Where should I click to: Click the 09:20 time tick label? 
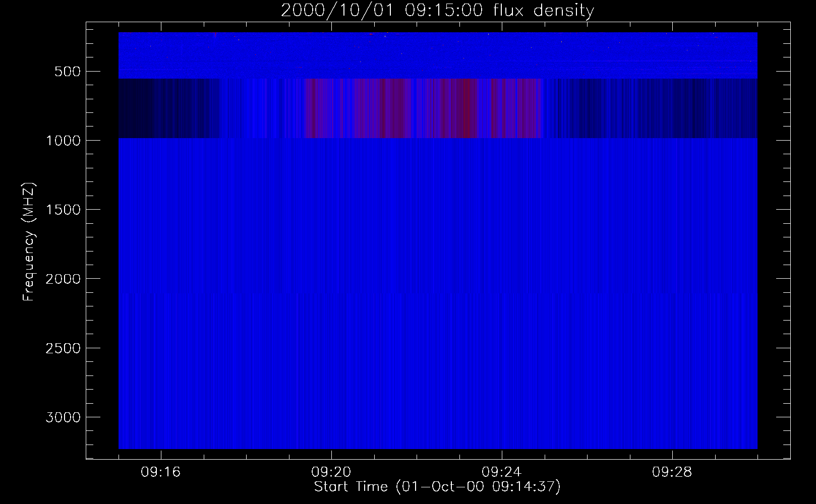pyautogui.click(x=331, y=472)
